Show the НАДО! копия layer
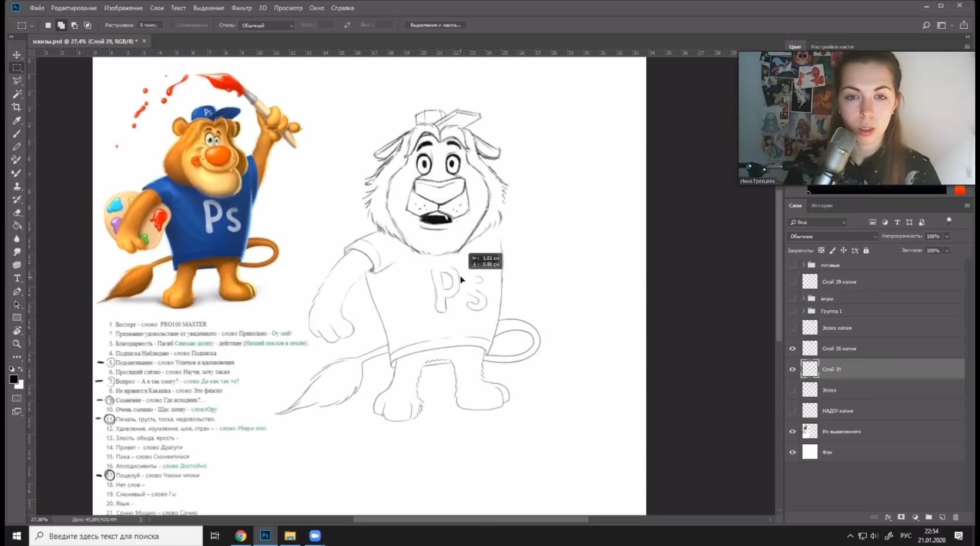The height and width of the screenshot is (546, 980). tap(793, 411)
